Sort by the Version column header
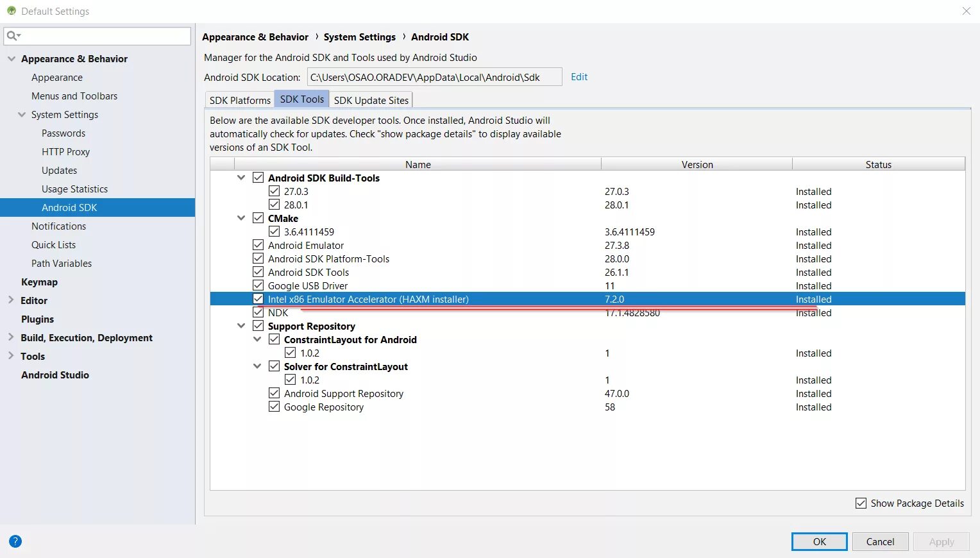 (x=697, y=164)
